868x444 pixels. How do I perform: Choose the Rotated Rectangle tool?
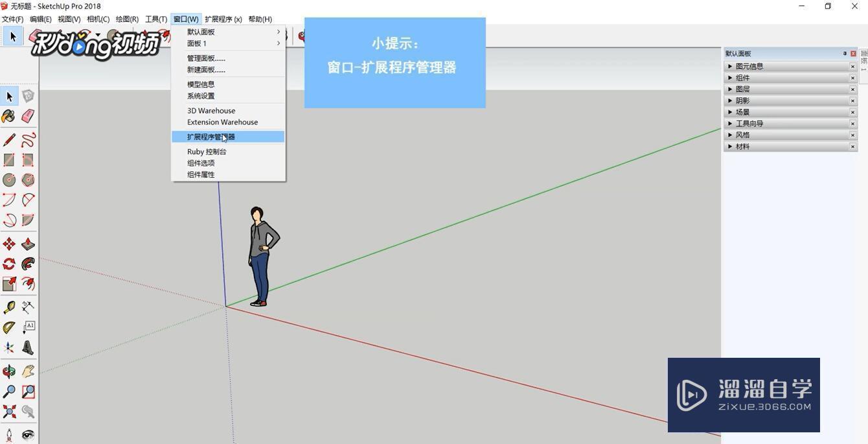28,159
